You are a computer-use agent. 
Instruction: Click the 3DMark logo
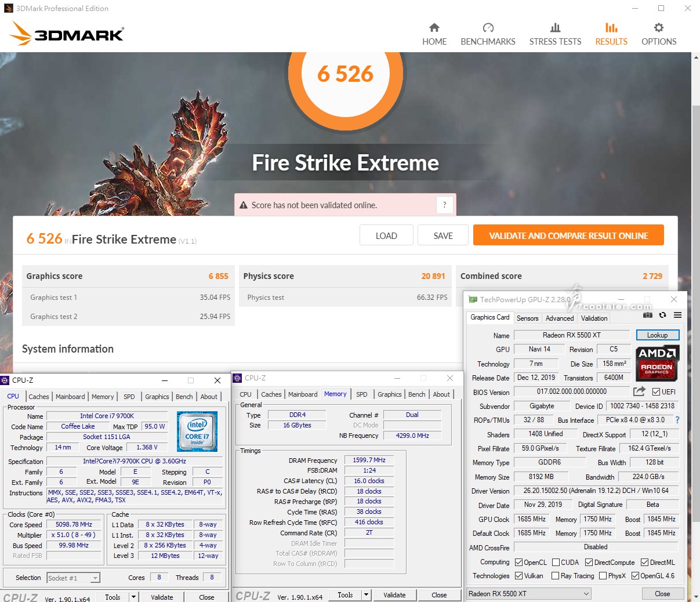pos(67,34)
